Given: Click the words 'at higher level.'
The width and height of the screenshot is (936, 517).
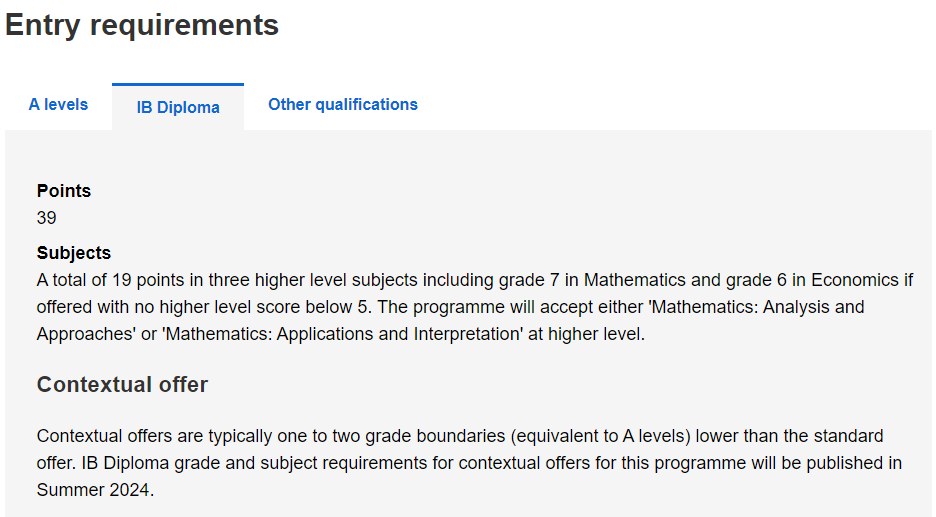Looking at the screenshot, I should [x=586, y=334].
